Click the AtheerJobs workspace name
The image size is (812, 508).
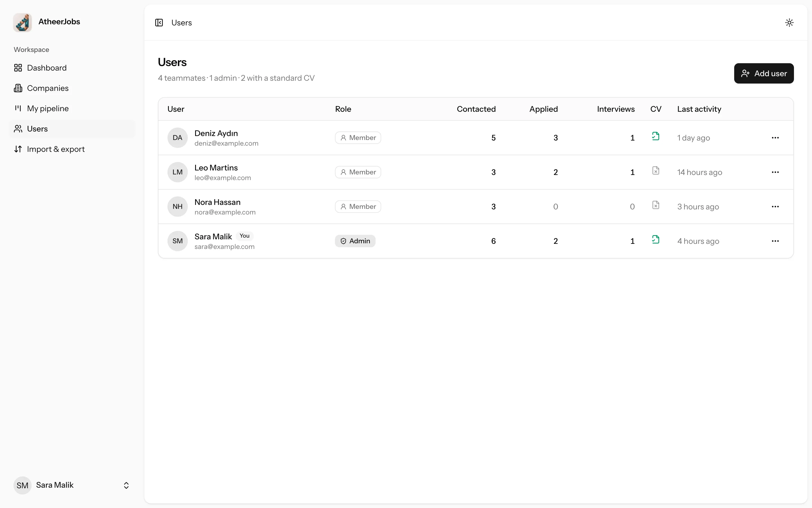pyautogui.click(x=59, y=22)
